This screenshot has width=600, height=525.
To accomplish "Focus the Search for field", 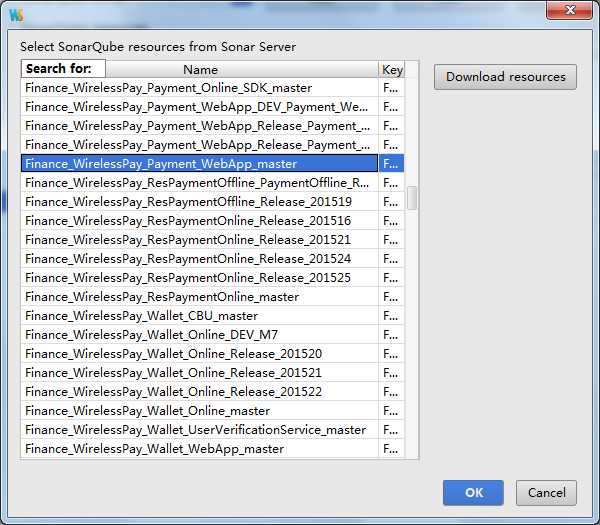I will click(x=63, y=69).
